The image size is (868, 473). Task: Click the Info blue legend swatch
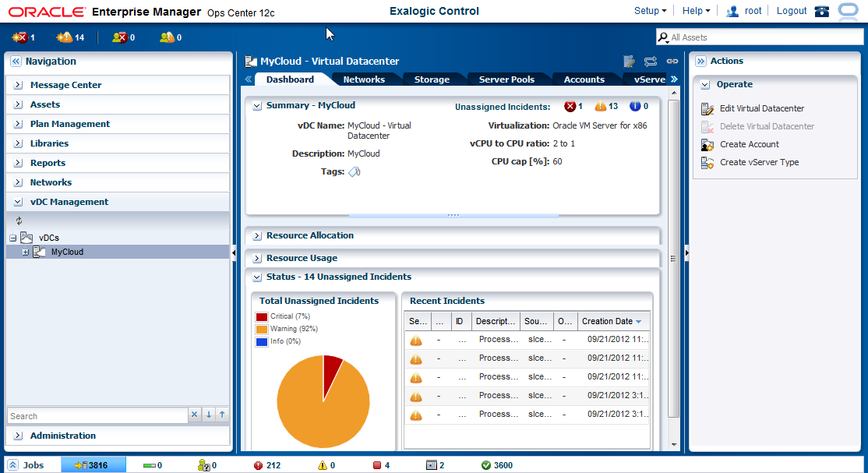[262, 342]
